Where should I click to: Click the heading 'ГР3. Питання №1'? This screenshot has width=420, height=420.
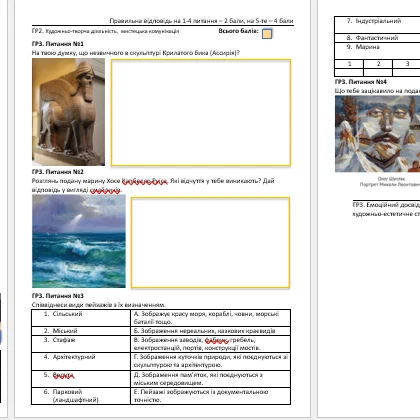point(58,44)
